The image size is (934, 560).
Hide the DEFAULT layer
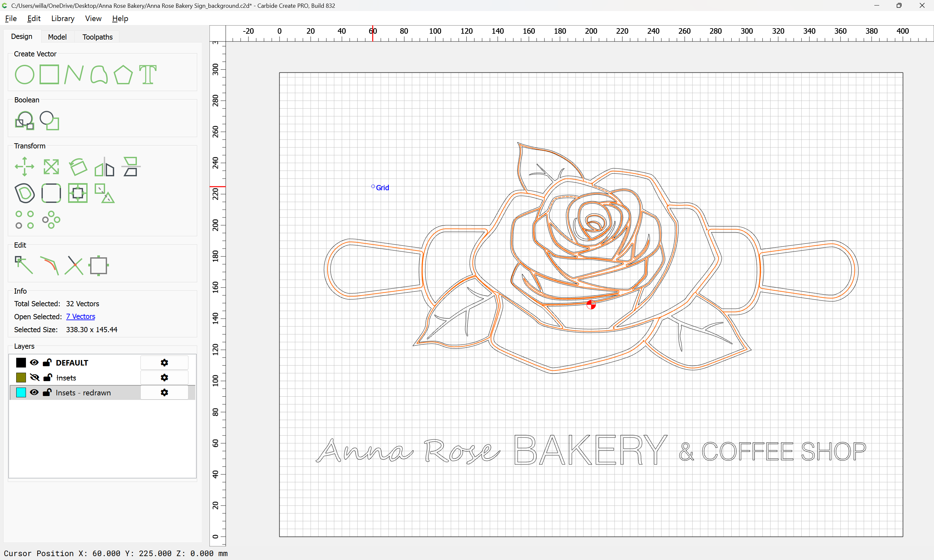(x=34, y=363)
